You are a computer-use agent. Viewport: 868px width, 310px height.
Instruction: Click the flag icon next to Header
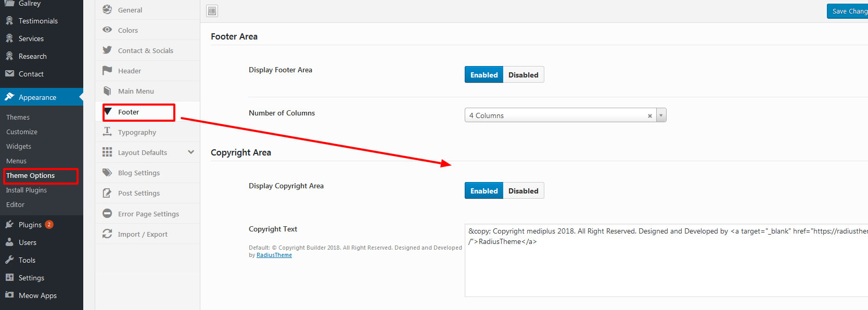click(x=107, y=70)
